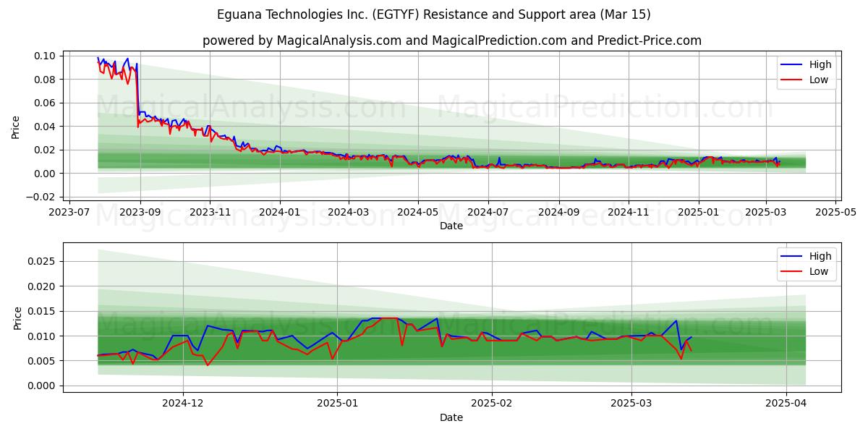The height and width of the screenshot is (434, 868).
Task: Click the 2025-03 tick label on upper chart
Action: 766,213
